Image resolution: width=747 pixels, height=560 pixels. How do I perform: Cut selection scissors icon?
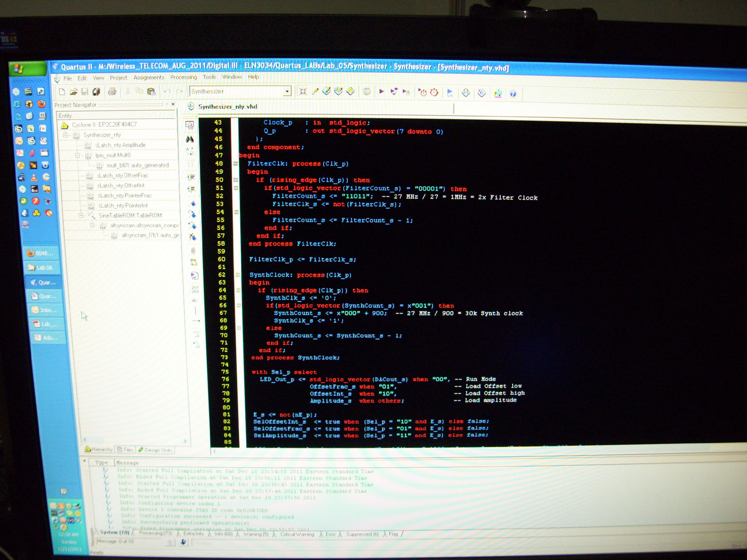coord(128,91)
